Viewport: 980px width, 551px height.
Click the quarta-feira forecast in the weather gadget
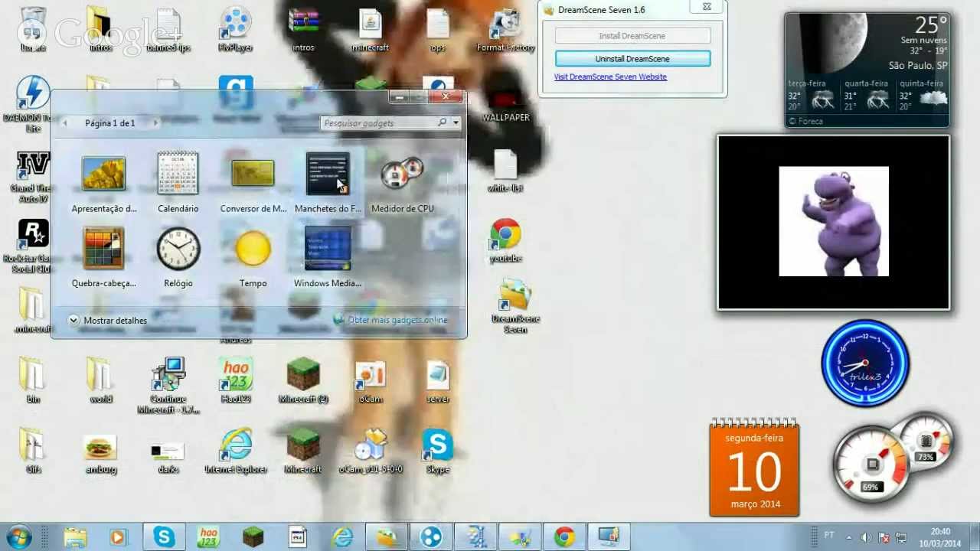pyautogui.click(x=867, y=95)
